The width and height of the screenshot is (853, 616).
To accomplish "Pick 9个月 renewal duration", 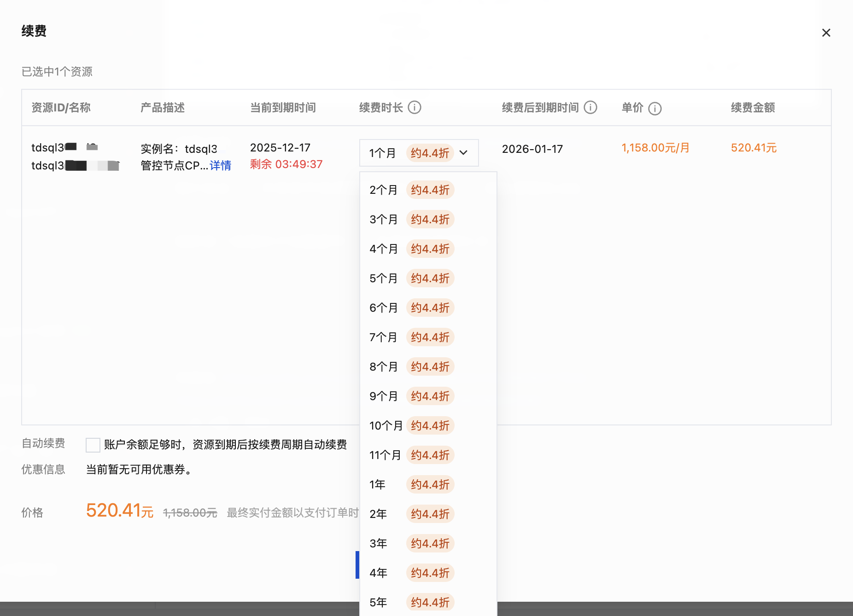I will click(383, 396).
